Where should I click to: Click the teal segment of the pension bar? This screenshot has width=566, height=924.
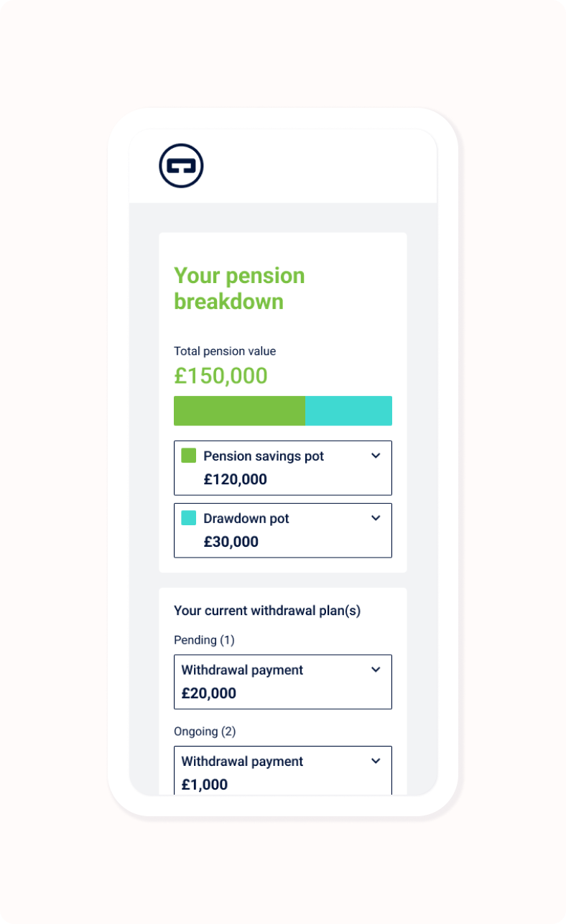click(x=348, y=411)
